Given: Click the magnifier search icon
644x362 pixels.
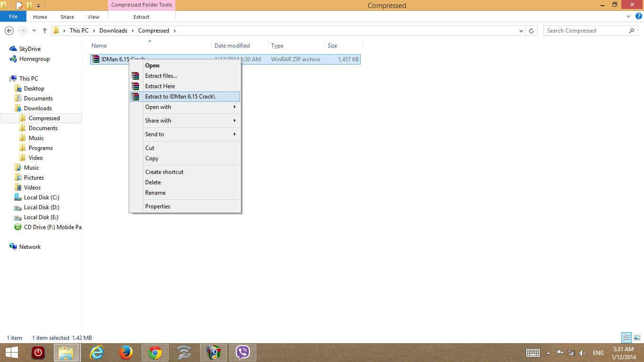Looking at the screenshot, I should (x=632, y=31).
